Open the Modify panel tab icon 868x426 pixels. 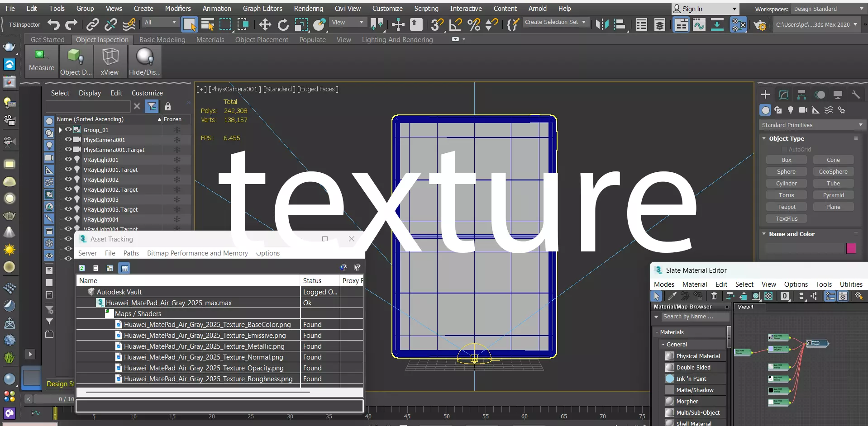(783, 95)
